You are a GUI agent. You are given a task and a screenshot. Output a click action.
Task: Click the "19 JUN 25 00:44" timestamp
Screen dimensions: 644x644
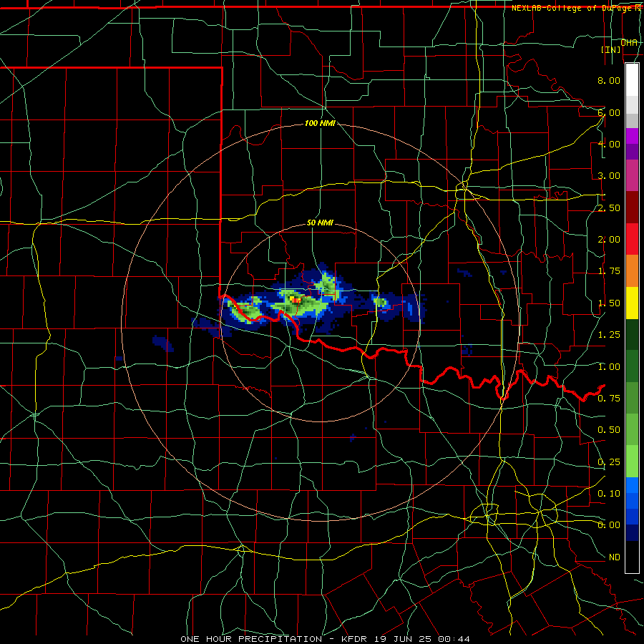[x=422, y=639]
